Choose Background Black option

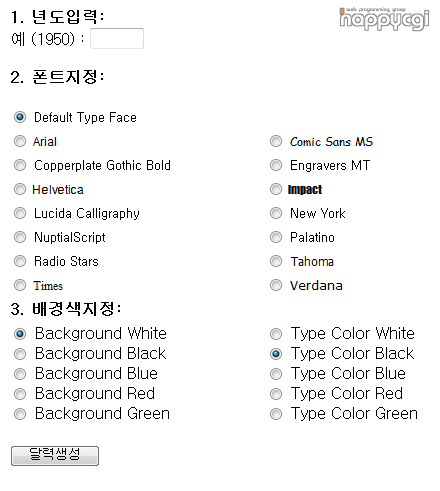20,354
